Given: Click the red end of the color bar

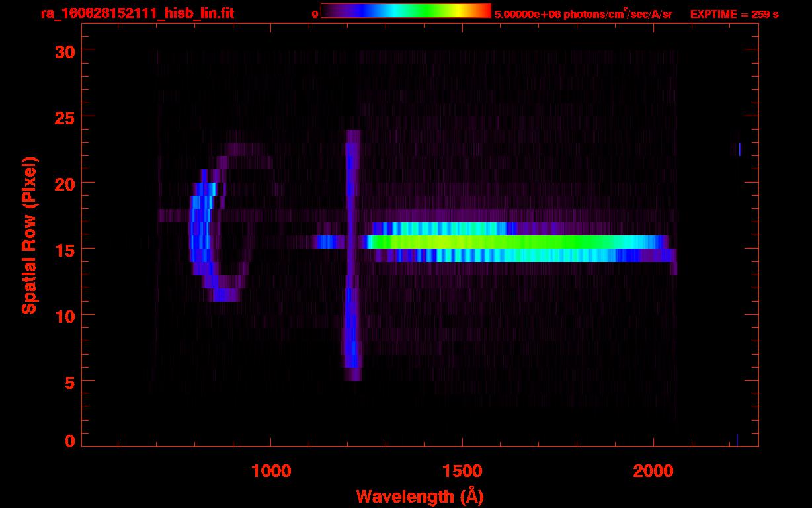Looking at the screenshot, I should tap(485, 11).
